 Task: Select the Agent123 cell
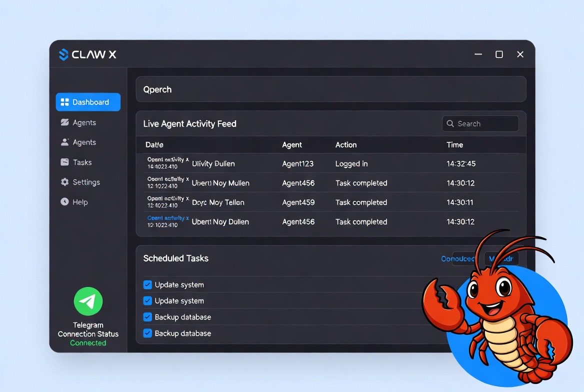[298, 163]
